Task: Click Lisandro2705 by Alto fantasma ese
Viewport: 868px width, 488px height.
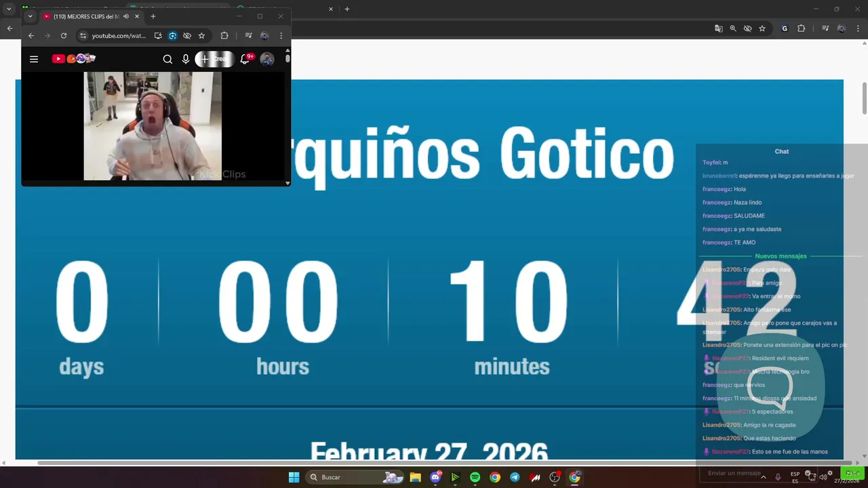Action: tap(722, 310)
